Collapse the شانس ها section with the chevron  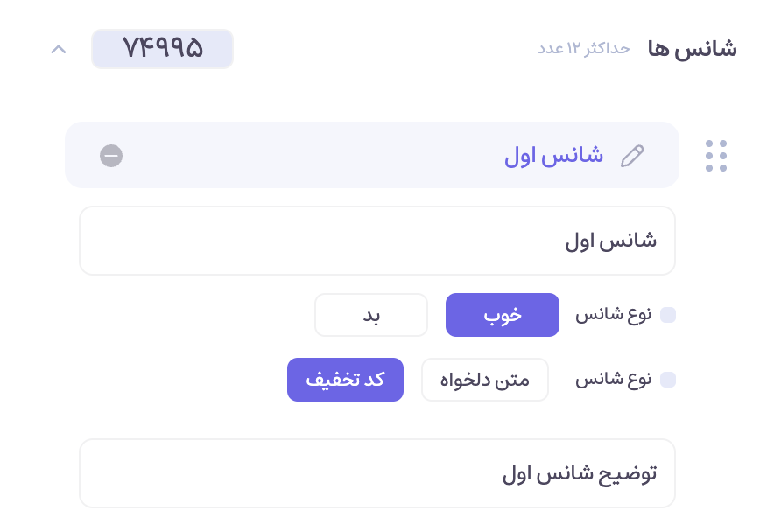pos(59,49)
